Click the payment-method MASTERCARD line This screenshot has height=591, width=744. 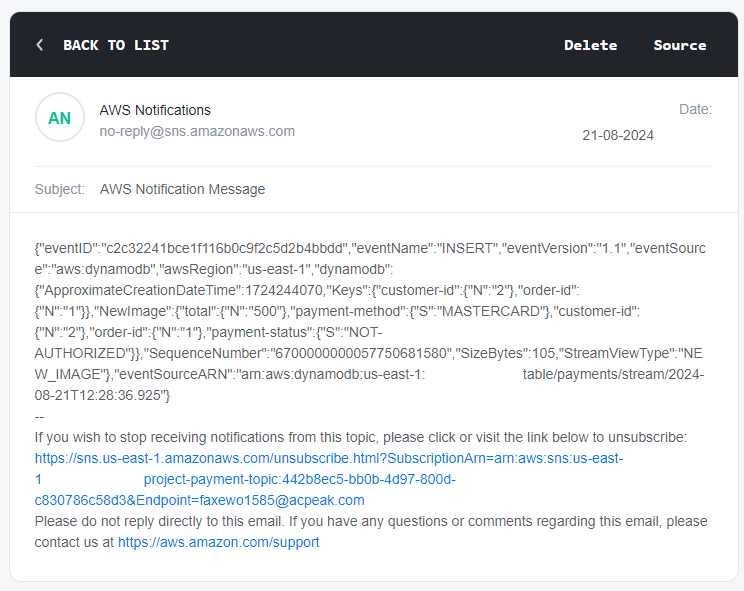pyautogui.click(x=337, y=311)
